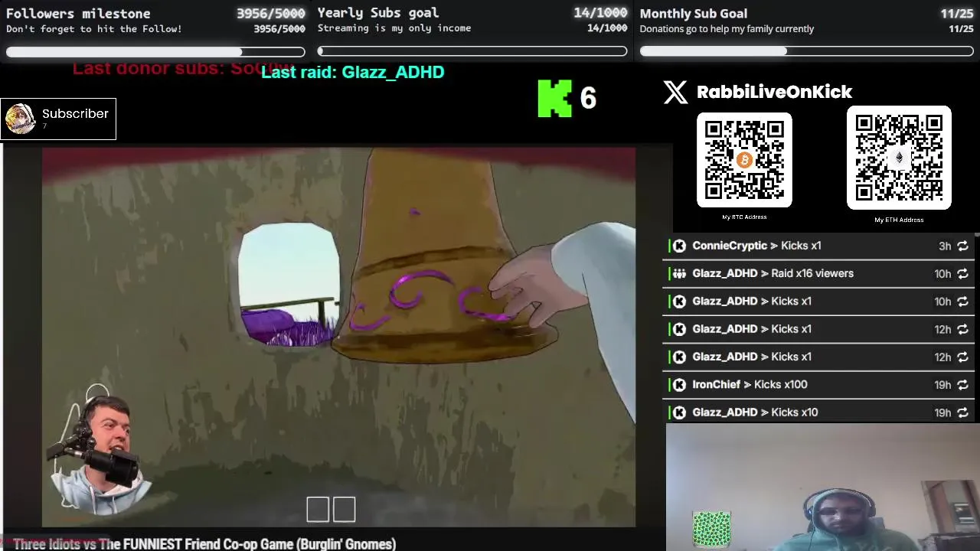
Task: Replay the Glazz_ADHD Raid x16 alert
Action: (x=962, y=274)
